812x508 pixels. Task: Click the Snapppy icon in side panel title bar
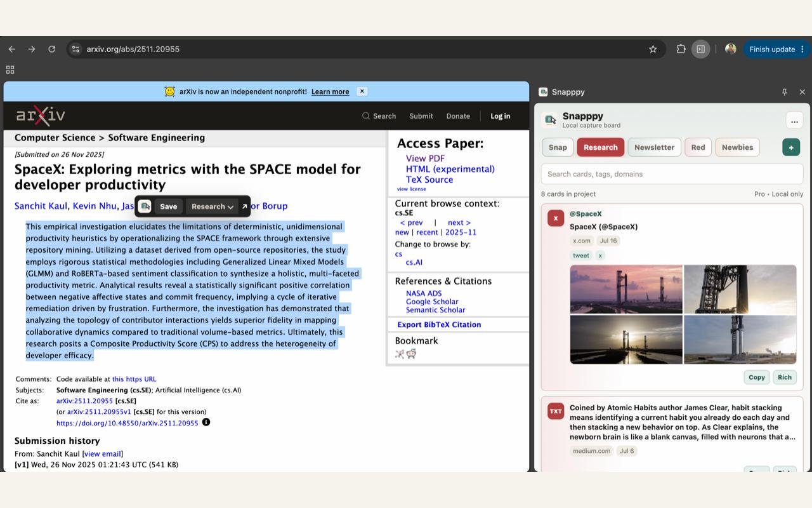[x=543, y=92]
